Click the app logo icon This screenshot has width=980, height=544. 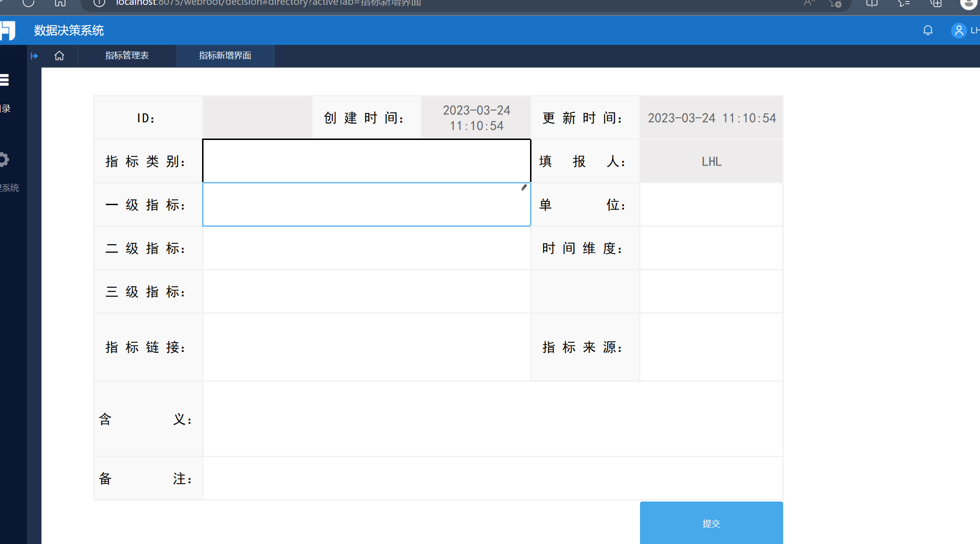8,30
